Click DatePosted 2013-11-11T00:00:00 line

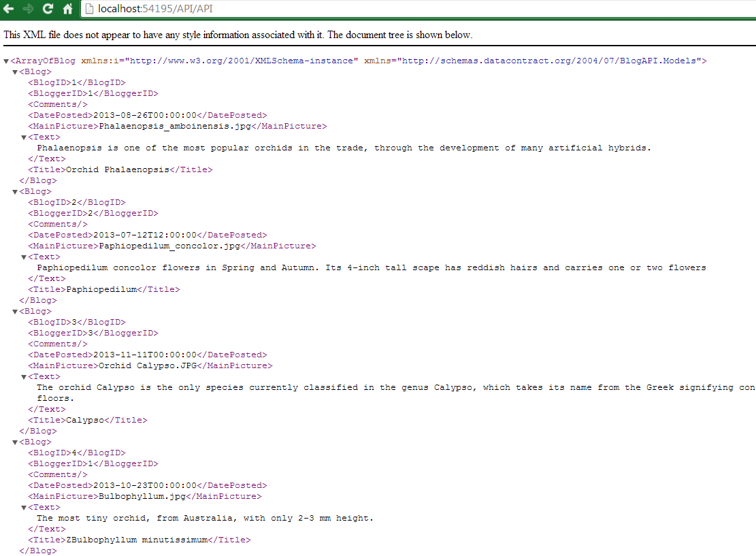tap(148, 355)
